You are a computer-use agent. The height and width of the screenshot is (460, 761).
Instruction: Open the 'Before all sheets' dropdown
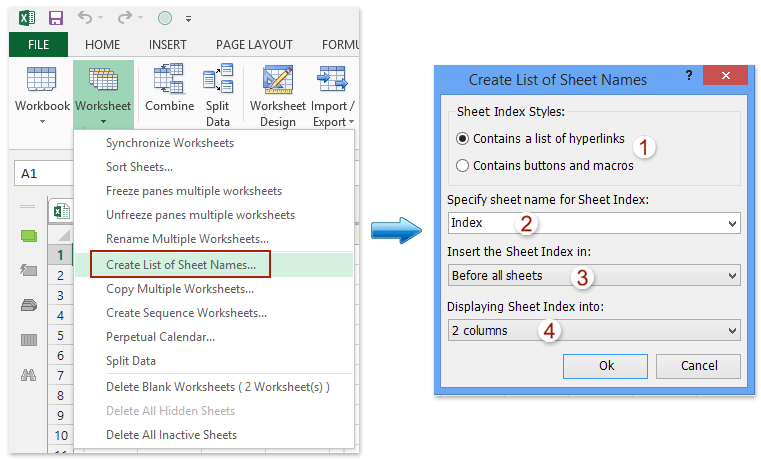point(733,276)
